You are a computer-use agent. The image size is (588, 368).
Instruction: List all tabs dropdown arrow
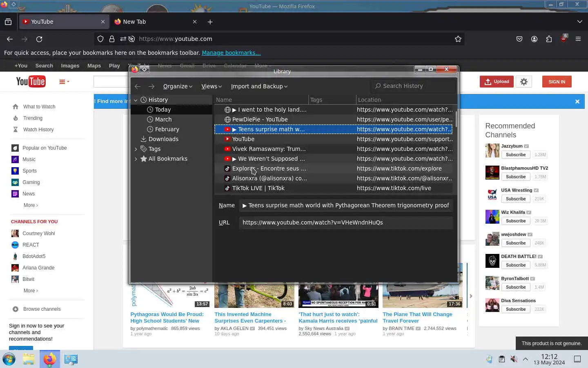(x=579, y=22)
